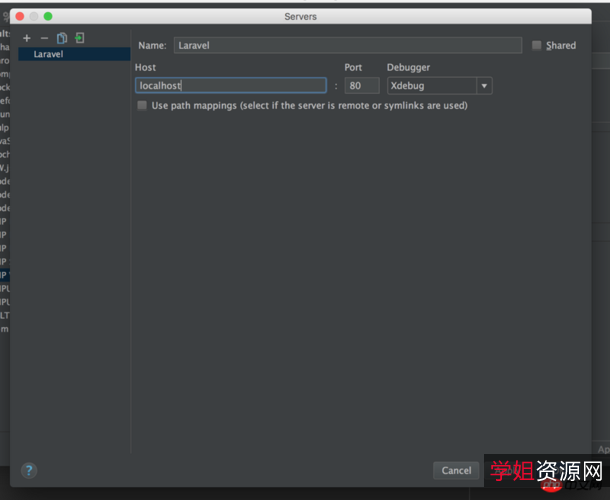610x500 pixels.
Task: Click the debugger dropdown arrow
Action: (484, 86)
